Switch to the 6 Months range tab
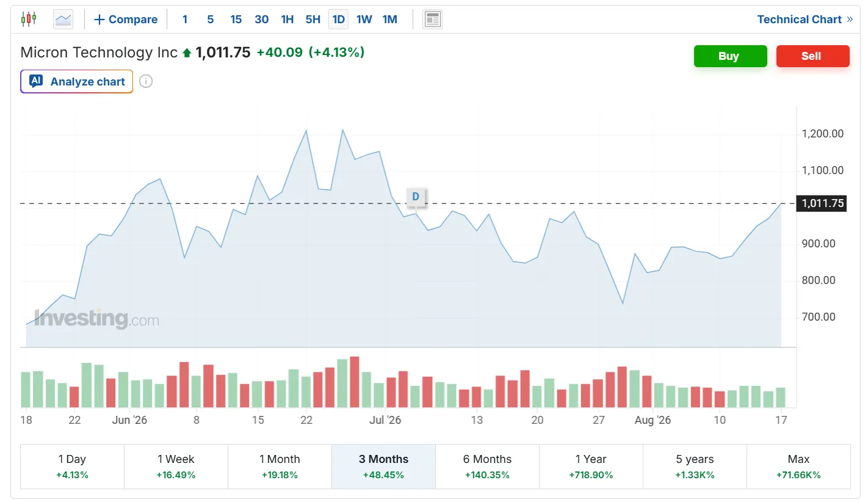868x502 pixels. pyautogui.click(x=487, y=467)
